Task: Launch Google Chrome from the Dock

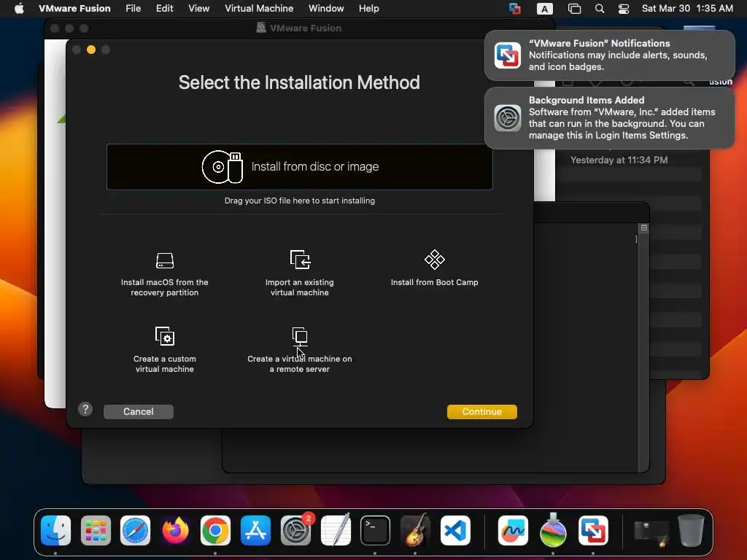Action: (215, 530)
